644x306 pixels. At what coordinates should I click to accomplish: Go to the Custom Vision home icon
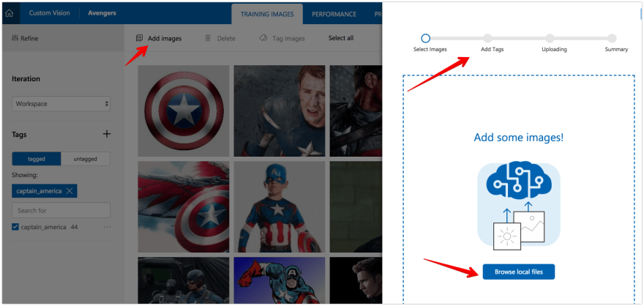9,14
